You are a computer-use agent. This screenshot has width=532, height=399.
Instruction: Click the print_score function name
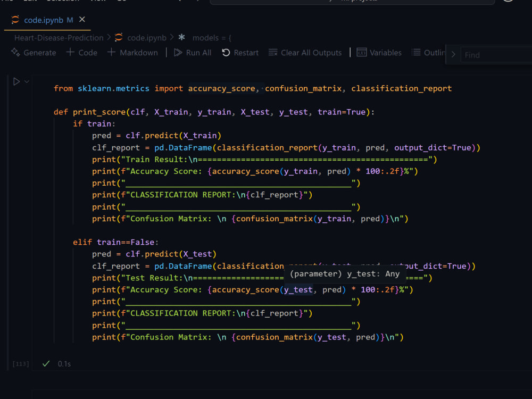click(x=99, y=112)
